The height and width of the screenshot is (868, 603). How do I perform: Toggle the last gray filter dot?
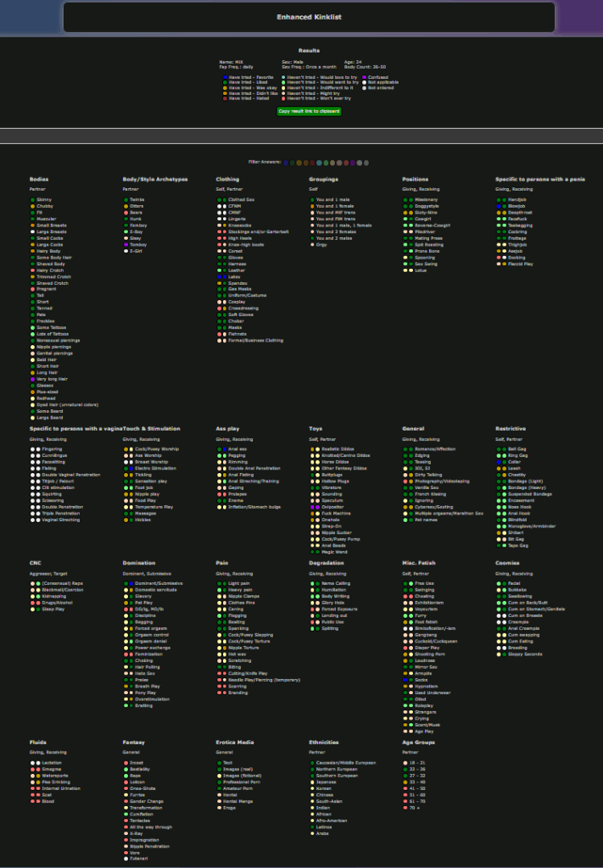pyautogui.click(x=366, y=163)
